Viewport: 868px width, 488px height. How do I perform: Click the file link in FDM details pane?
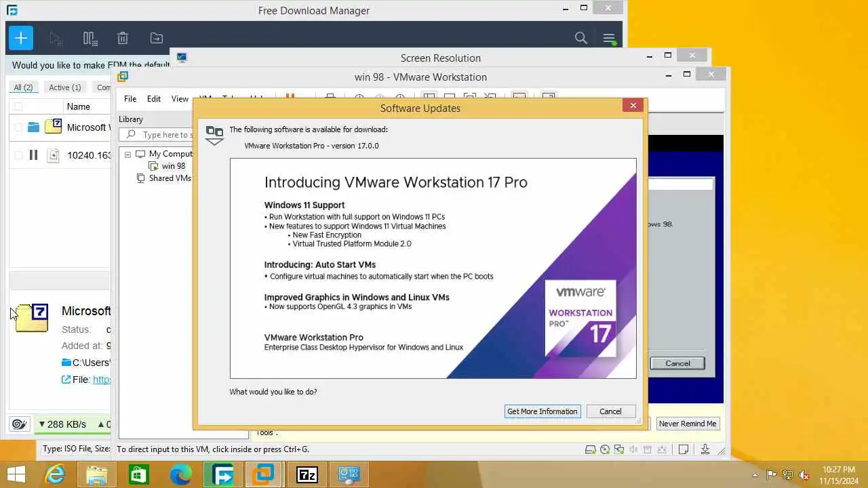102,380
